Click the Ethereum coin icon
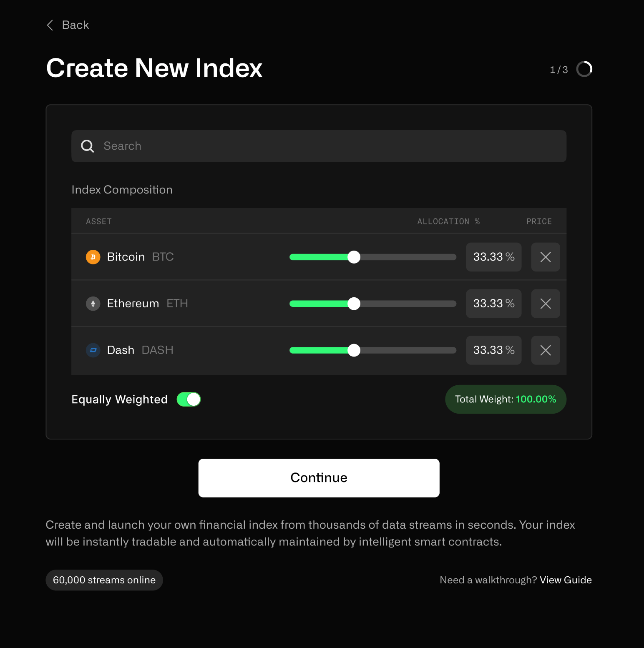The image size is (644, 648). tap(93, 304)
